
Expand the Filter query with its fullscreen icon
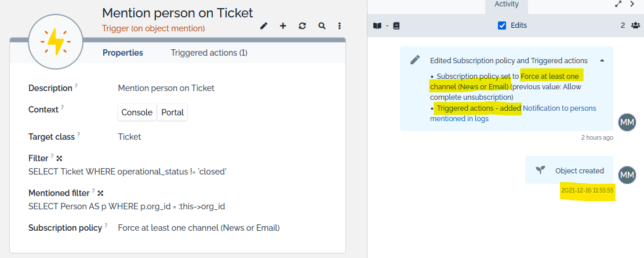(59, 158)
